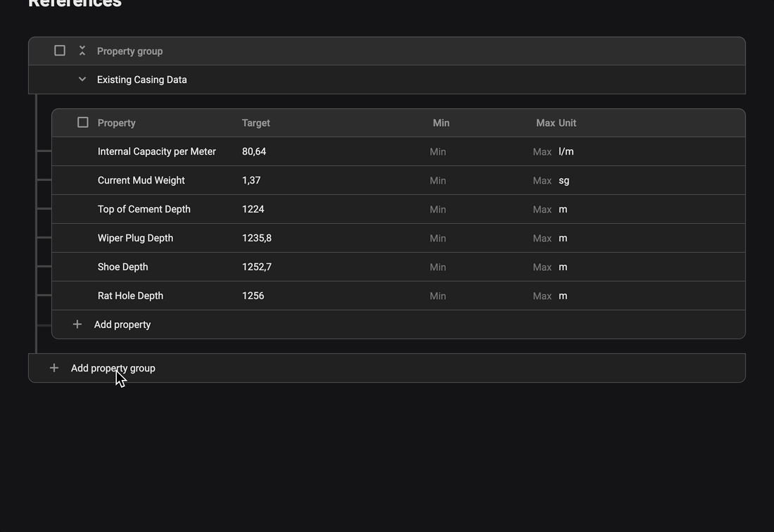
Task: Select the Existing Casing Data group name
Action: coord(142,80)
